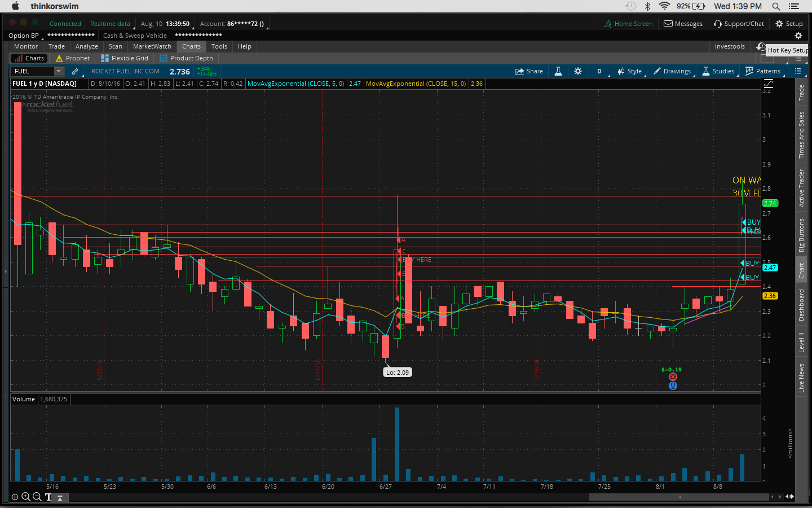Screen dimensions: 812x508
Task: Click the Hot Key Setup clock icon
Action: (761, 47)
